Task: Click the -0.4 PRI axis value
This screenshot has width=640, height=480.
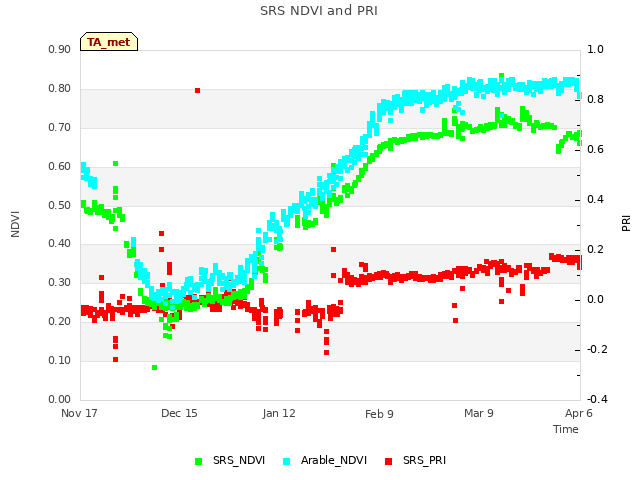Action: [x=597, y=399]
